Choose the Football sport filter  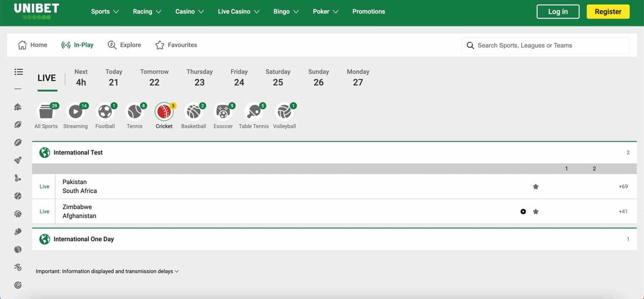(105, 115)
